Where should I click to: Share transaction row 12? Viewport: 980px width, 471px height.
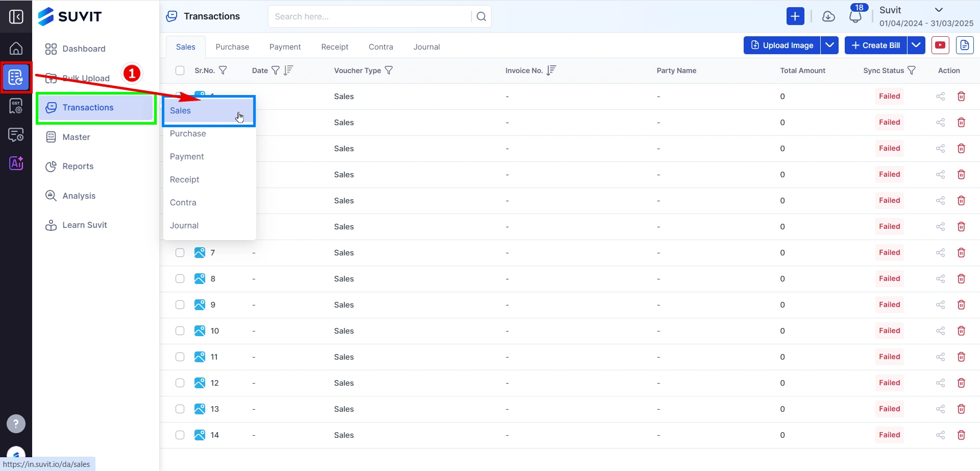[x=940, y=383]
